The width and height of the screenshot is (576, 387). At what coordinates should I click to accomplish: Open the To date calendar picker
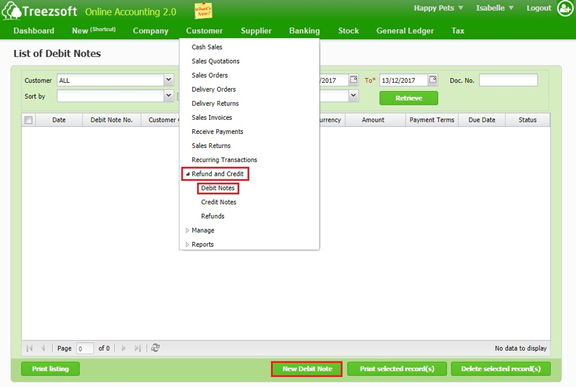tap(433, 80)
